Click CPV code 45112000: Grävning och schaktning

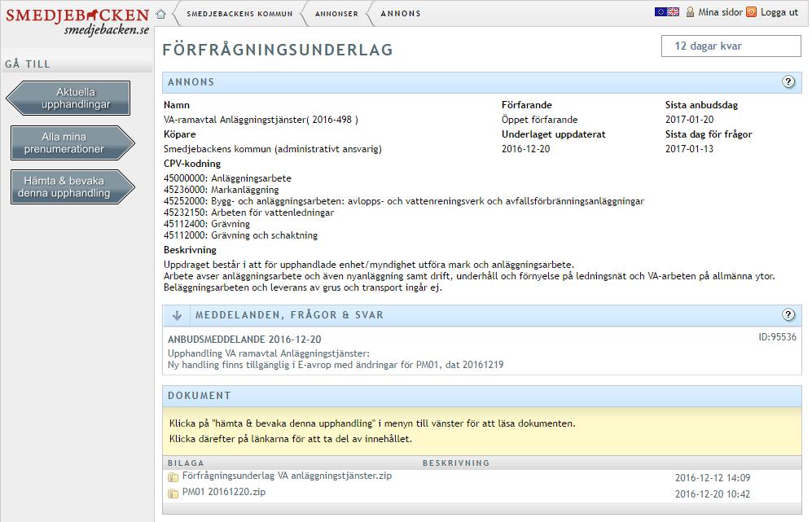pos(241,235)
